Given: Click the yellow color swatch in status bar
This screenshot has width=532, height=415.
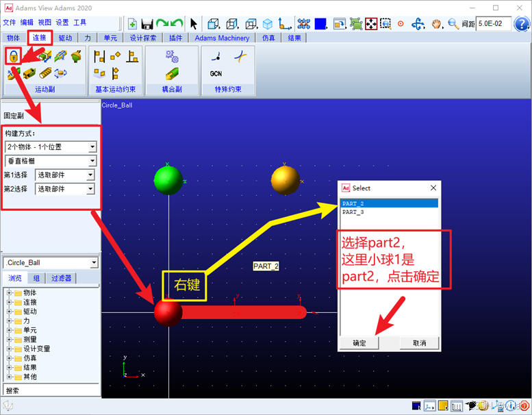Looking at the screenshot, I should [x=443, y=405].
